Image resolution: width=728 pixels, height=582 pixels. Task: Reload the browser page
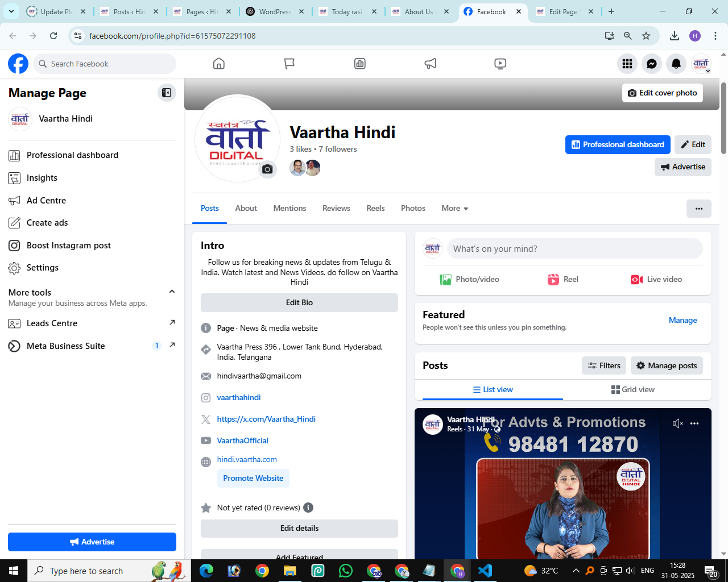[53, 36]
